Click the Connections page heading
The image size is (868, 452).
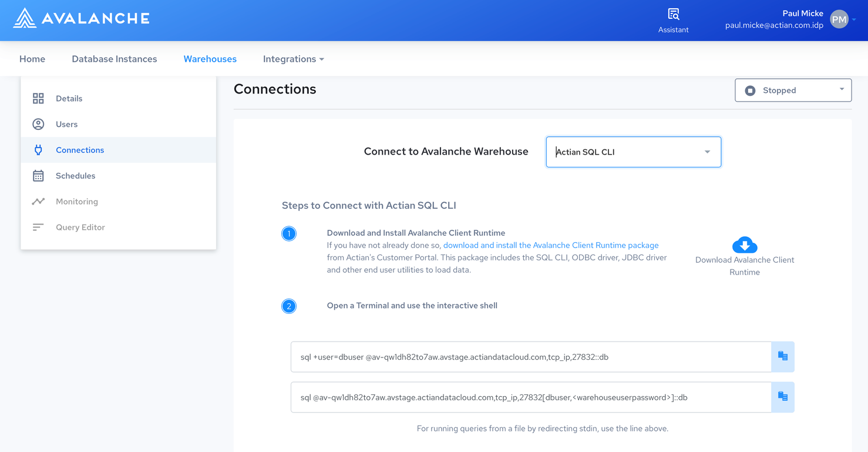(x=275, y=89)
